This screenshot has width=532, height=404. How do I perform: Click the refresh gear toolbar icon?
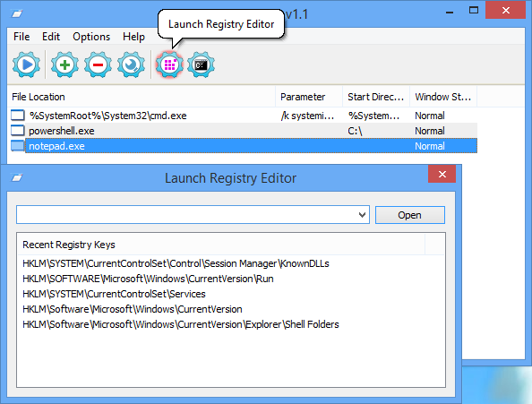[x=131, y=64]
